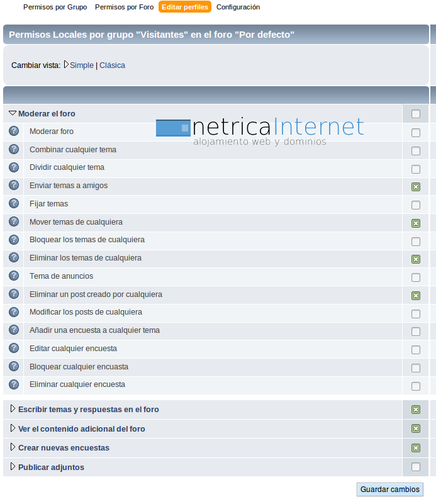Viewport: 436px width, 504px height.
Task: Show help for Eliminar cualquier encuesta
Action: click(14, 384)
